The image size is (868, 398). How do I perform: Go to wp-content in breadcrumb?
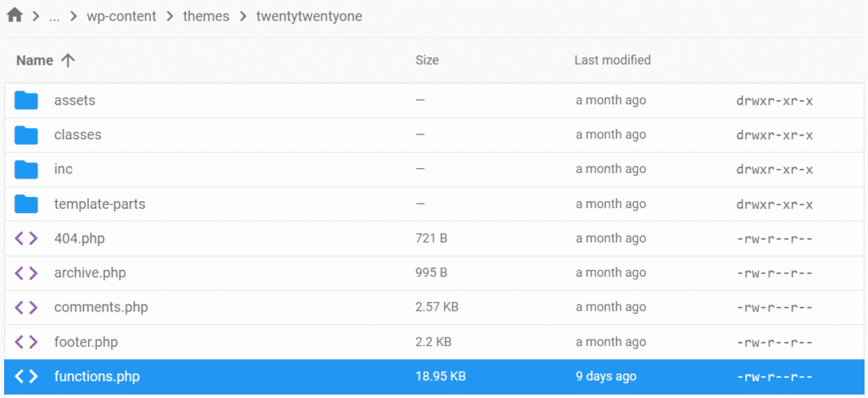(121, 17)
